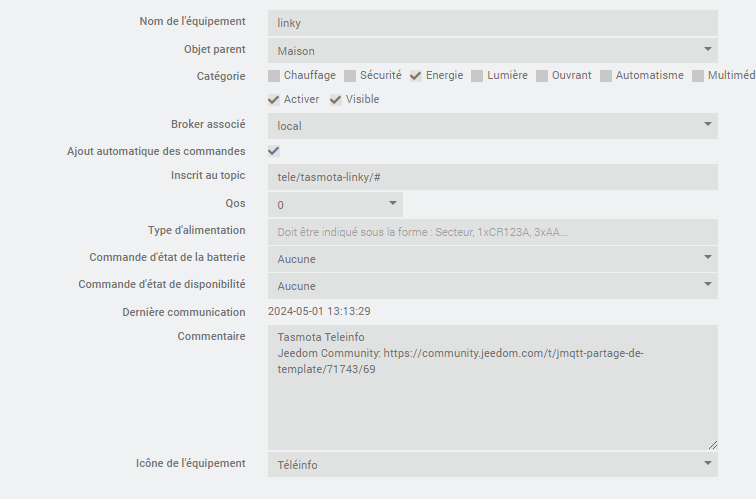756x499 pixels.
Task: Toggle the Chauffage category checkbox
Action: pos(274,76)
